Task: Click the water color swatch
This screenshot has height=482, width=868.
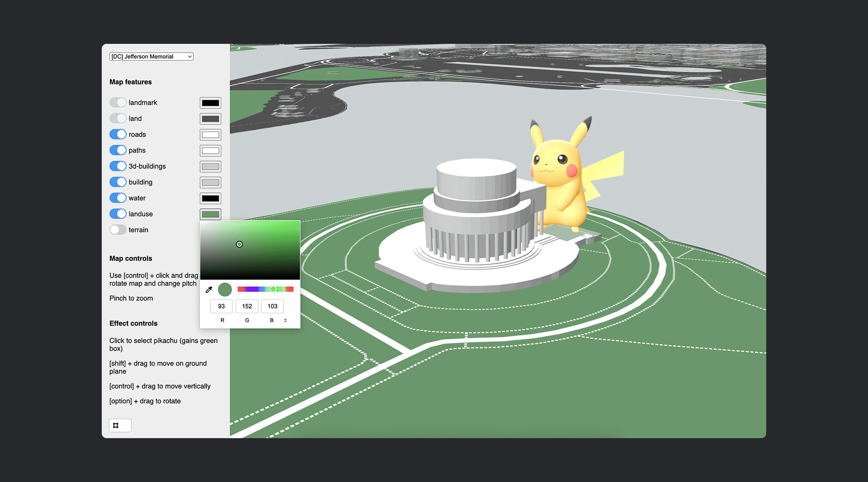Action: point(210,199)
